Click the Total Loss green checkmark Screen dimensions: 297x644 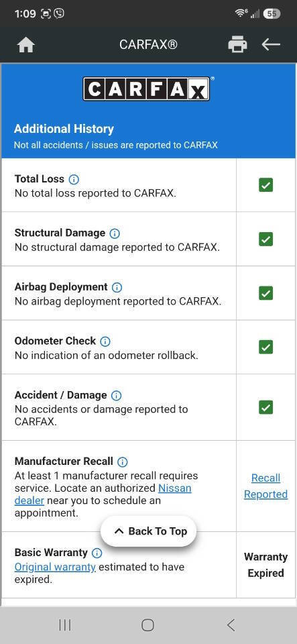pyautogui.click(x=265, y=185)
